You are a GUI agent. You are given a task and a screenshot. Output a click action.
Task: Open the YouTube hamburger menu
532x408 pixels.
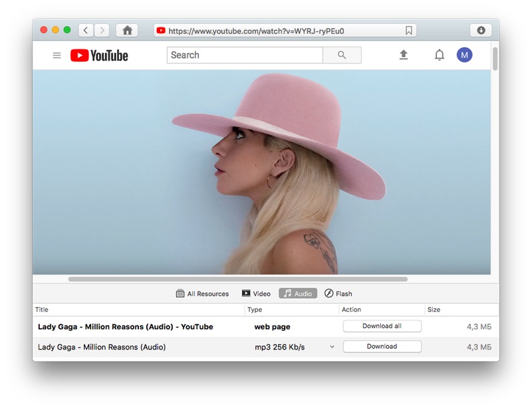57,55
